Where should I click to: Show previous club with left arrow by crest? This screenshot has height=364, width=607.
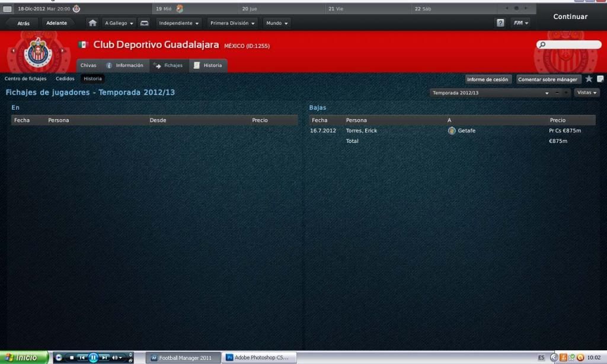click(x=13, y=51)
